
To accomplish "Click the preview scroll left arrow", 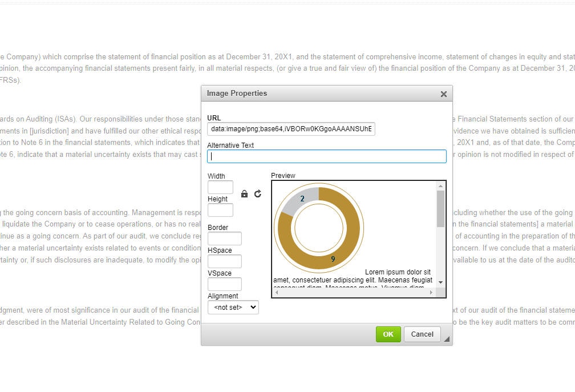I will (277, 292).
